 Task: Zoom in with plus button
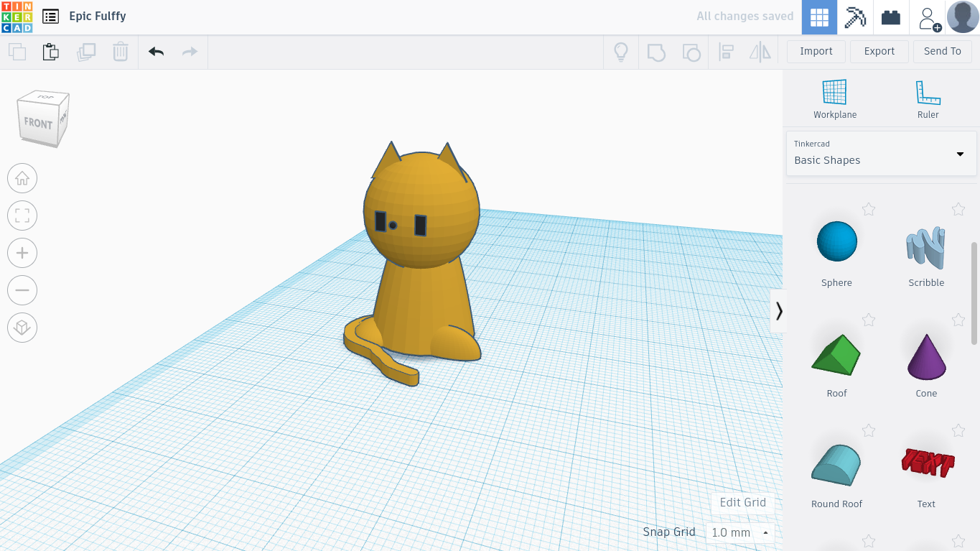(22, 253)
